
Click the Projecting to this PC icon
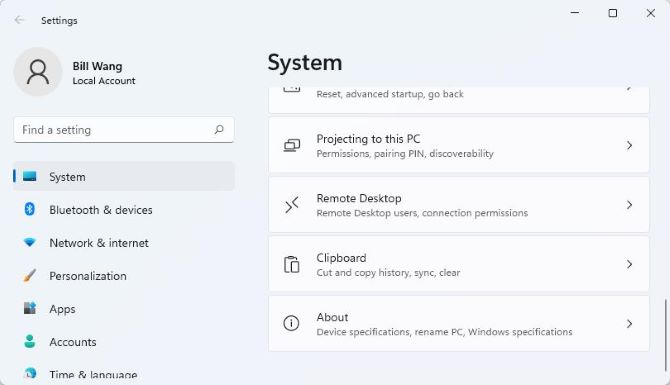[x=292, y=145]
